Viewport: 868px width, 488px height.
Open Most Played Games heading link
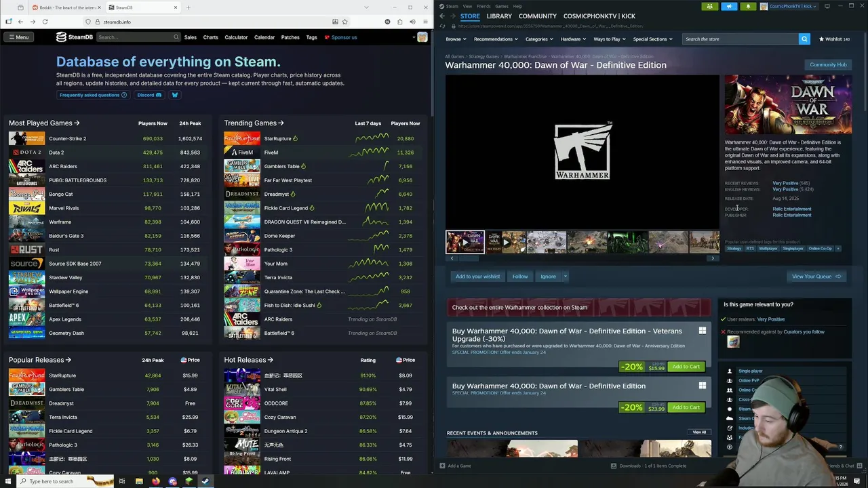coord(44,123)
